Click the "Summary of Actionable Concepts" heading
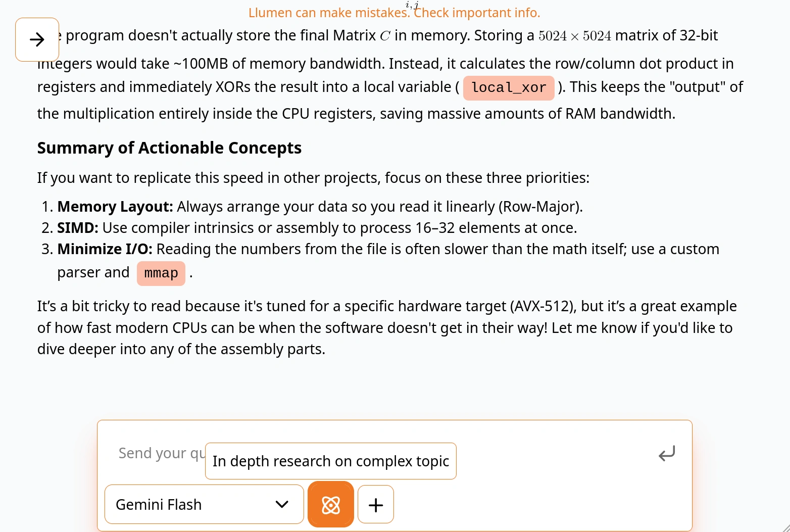 pyautogui.click(x=169, y=148)
